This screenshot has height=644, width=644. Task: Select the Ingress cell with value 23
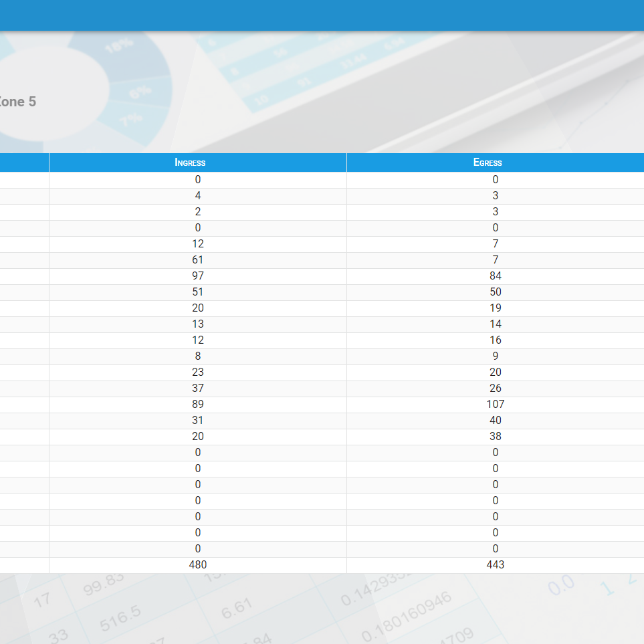198,372
